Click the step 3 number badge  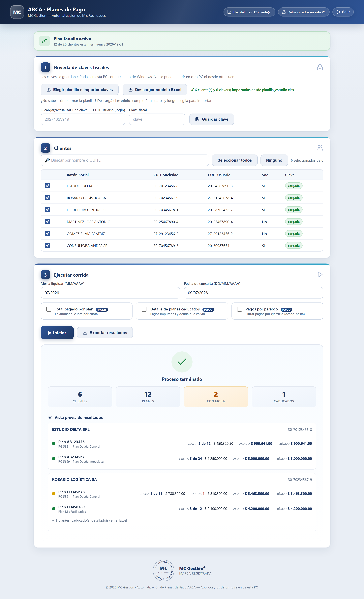click(45, 275)
